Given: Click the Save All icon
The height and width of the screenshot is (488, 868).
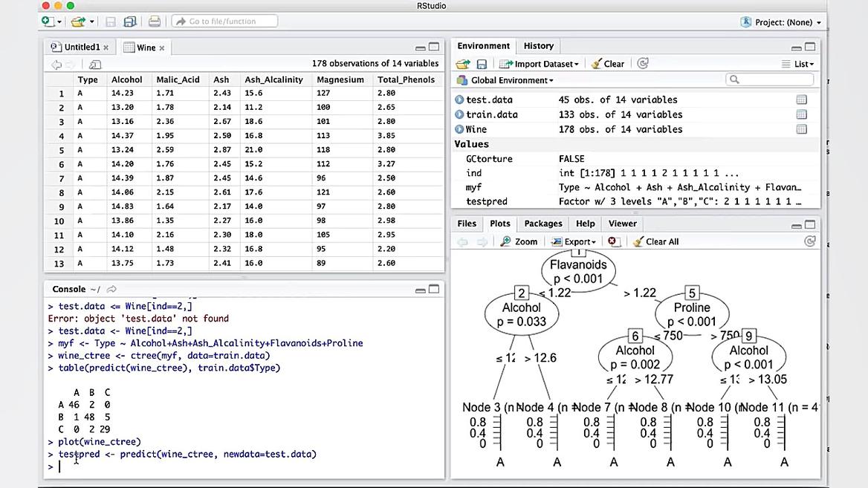Looking at the screenshot, I should 129,22.
